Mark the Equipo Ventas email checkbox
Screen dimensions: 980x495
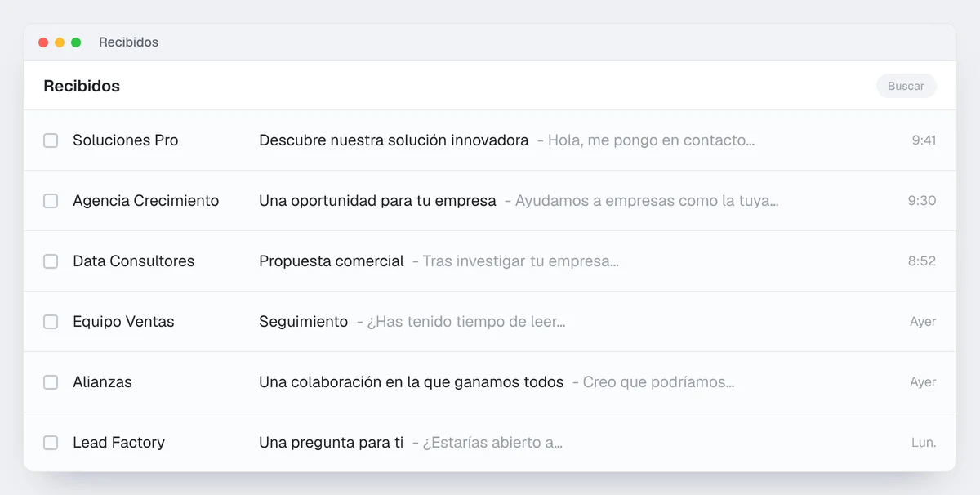[51, 322]
